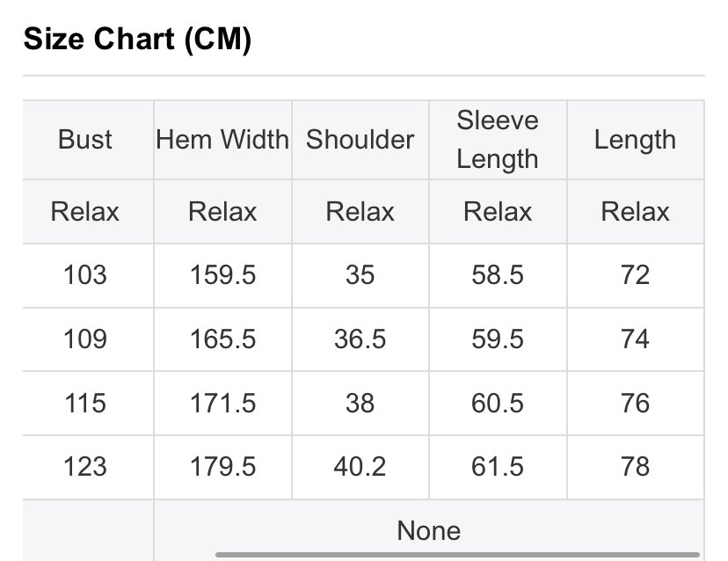The width and height of the screenshot is (728, 561).
Task: Select the shoulder value 36.5 cell
Action: click(x=360, y=339)
